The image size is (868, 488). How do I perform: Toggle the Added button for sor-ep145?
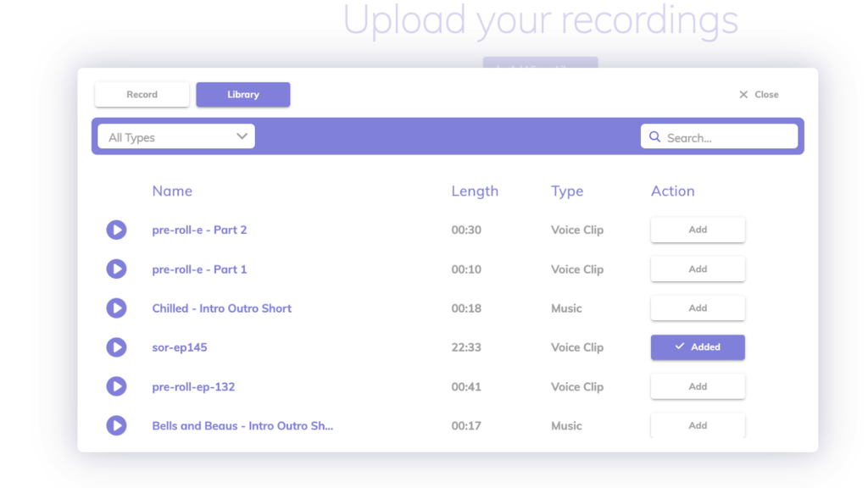[x=698, y=347]
